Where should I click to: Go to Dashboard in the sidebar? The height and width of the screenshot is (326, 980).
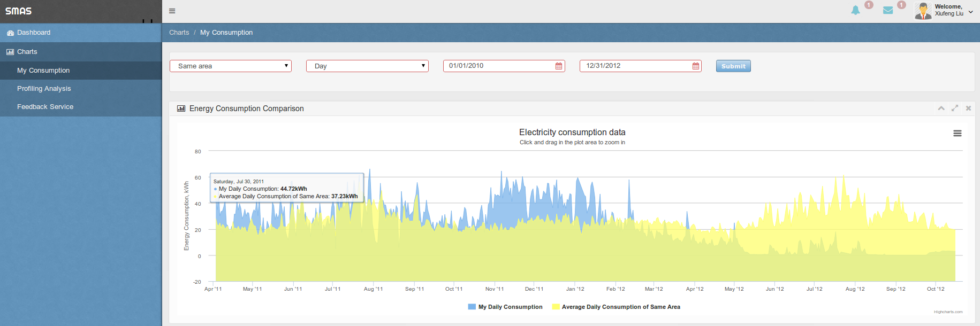click(x=34, y=33)
